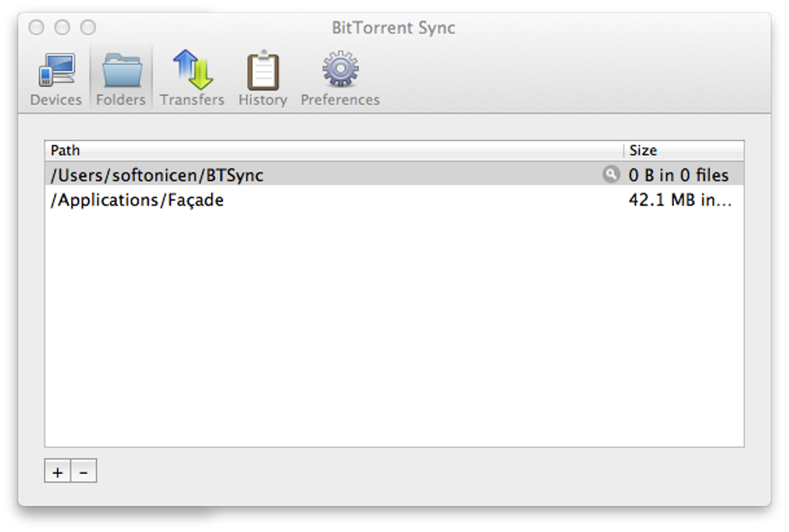Minimize the BitTorrent Sync window
Screen dimensions: 789x532
coord(63,28)
